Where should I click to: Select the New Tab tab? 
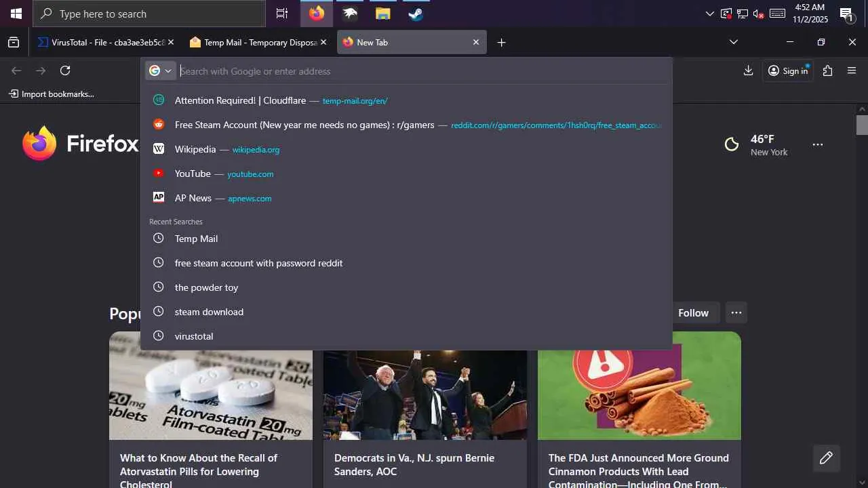pyautogui.click(x=412, y=42)
